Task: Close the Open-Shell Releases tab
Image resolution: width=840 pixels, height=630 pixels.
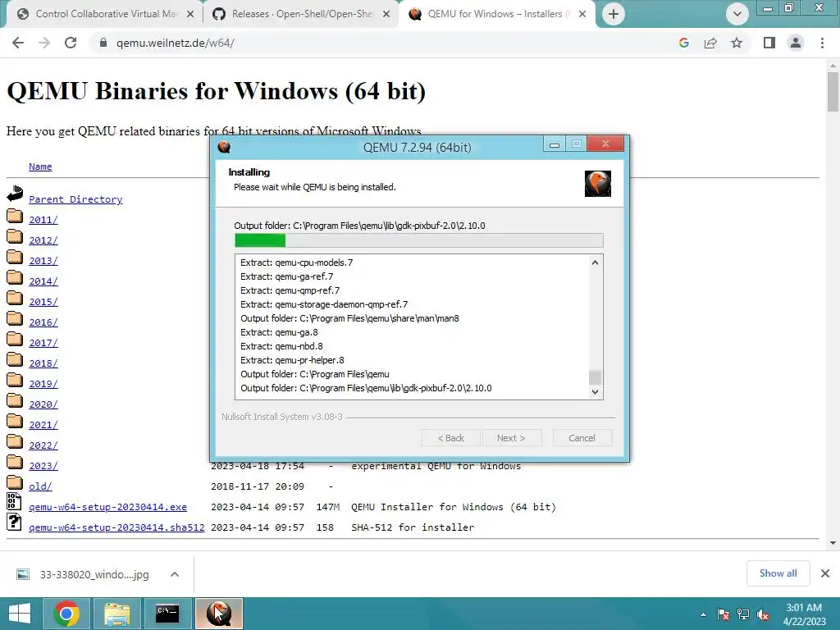Action: pyautogui.click(x=386, y=15)
